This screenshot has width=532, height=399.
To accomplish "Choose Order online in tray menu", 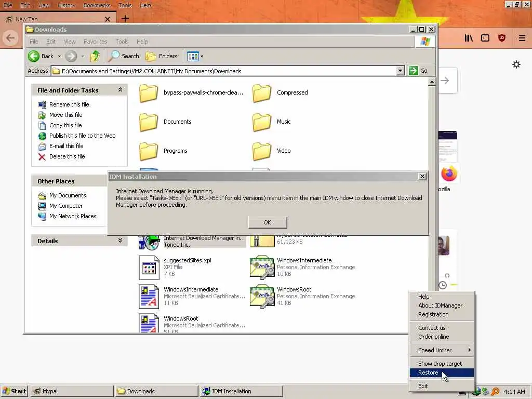I will [442, 337].
